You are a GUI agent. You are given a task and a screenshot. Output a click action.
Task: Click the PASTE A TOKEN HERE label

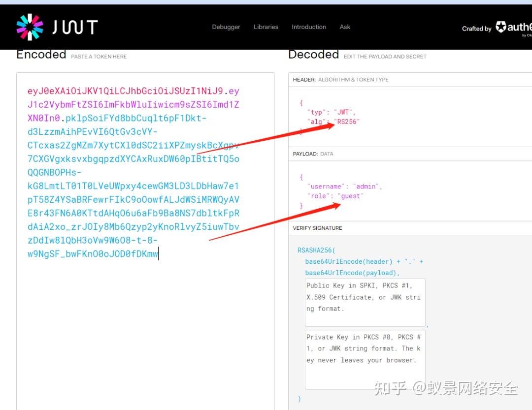99,57
